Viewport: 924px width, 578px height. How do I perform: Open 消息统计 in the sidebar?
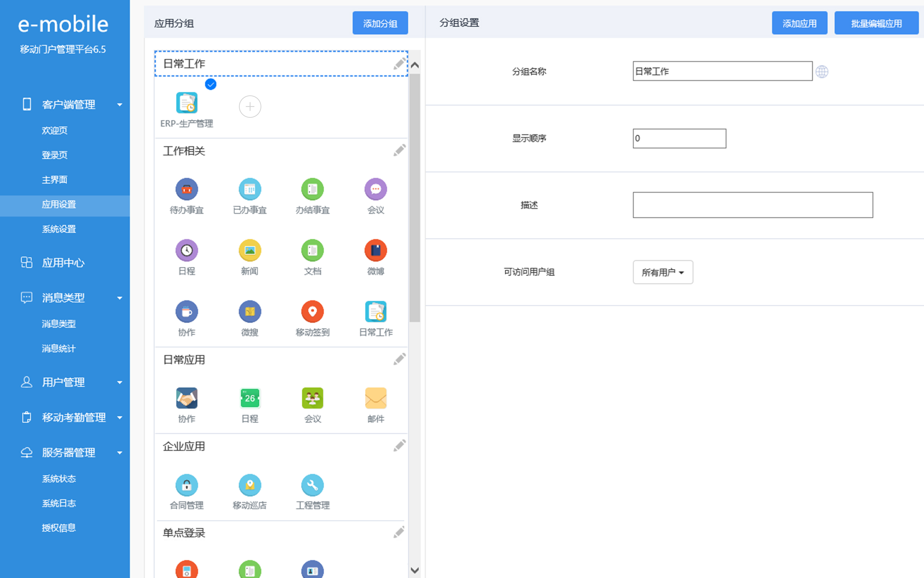tap(59, 348)
